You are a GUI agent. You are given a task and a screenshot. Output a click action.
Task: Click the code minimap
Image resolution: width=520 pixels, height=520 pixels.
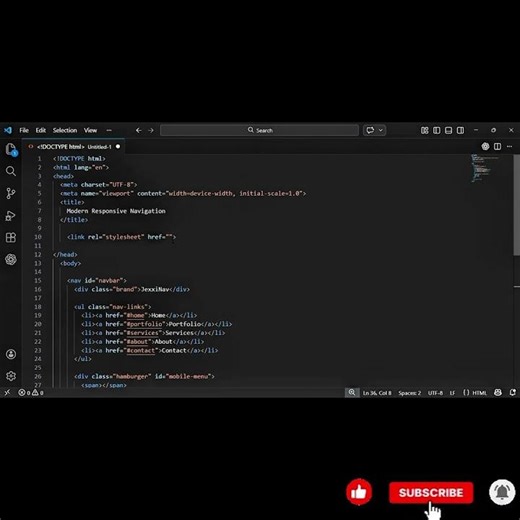[485, 168]
